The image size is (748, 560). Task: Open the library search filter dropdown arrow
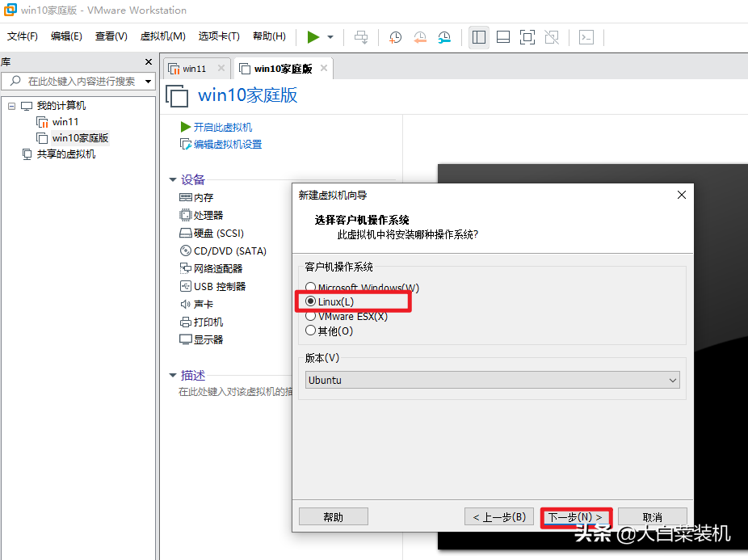pos(149,81)
